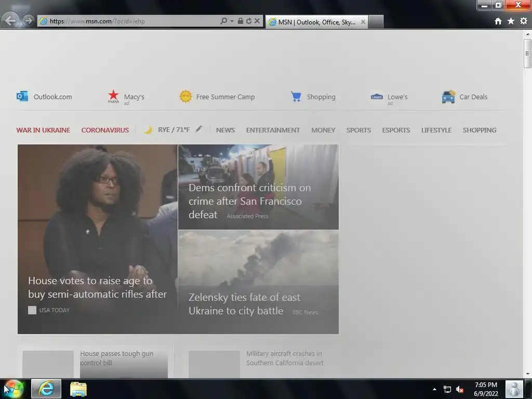The image size is (532, 399).
Task: Open Favorites with the star icon
Action: pyautogui.click(x=511, y=21)
